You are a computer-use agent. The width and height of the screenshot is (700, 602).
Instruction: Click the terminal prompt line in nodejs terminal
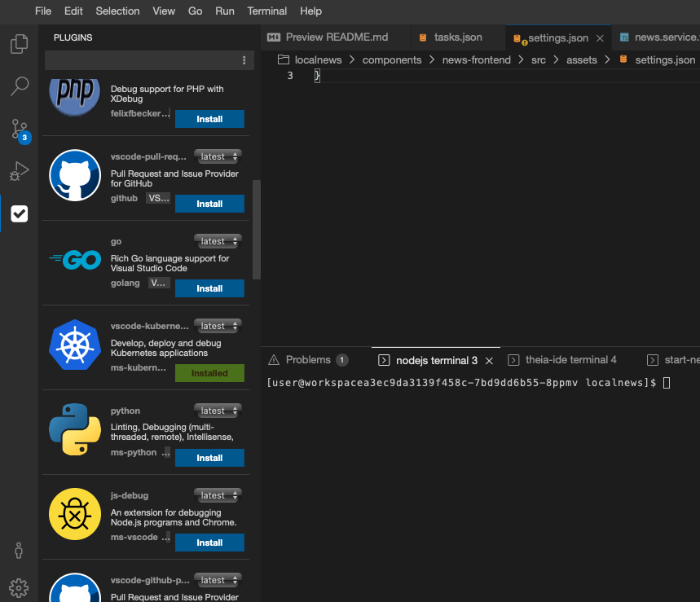[x=468, y=382]
